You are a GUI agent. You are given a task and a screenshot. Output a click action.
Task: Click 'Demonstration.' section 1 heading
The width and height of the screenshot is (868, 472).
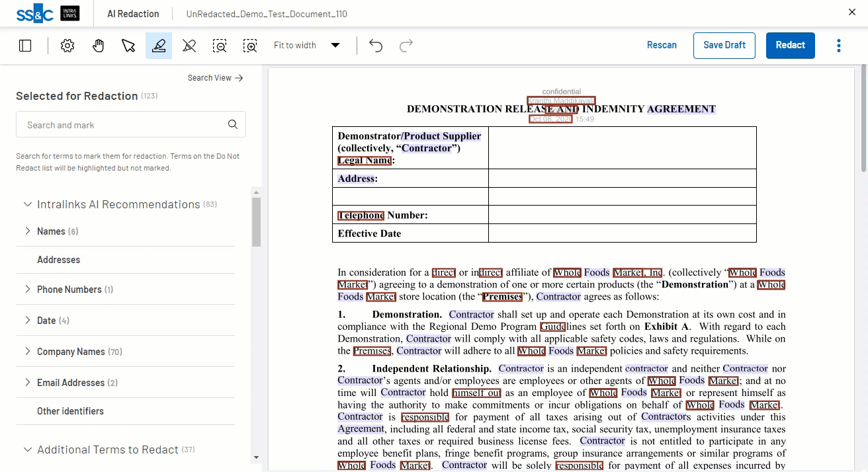[x=407, y=315]
